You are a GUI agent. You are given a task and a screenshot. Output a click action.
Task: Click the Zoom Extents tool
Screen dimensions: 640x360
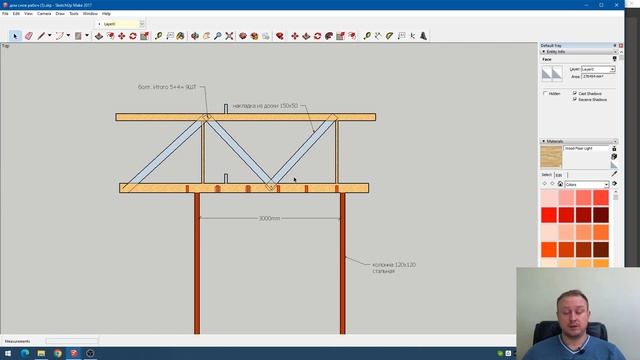pos(229,36)
